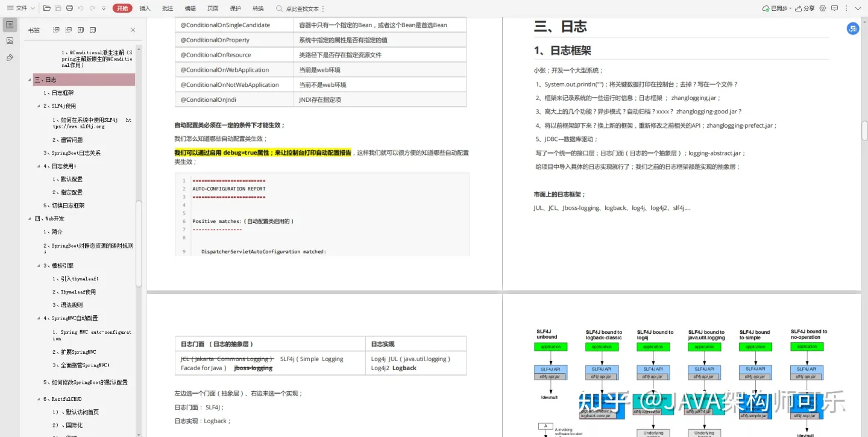Viewport: 868px width, 437px height.
Task: Open bookmark 2）、国际化
Action: [x=67, y=426]
